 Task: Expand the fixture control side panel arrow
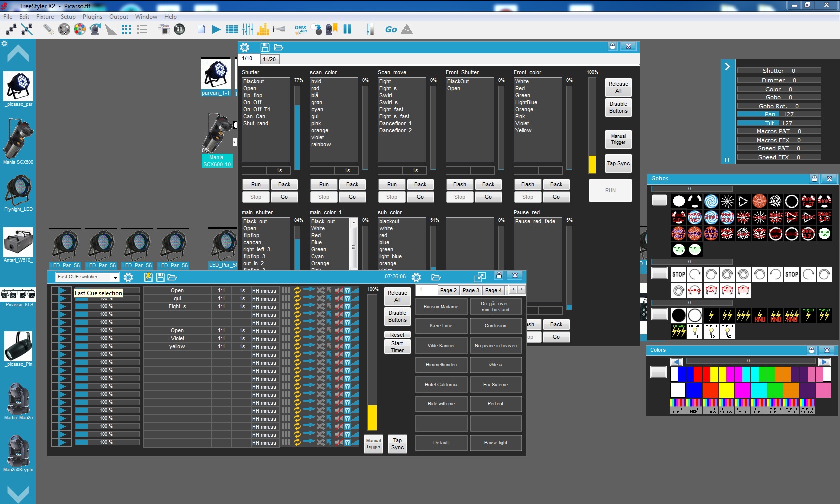pos(727,67)
